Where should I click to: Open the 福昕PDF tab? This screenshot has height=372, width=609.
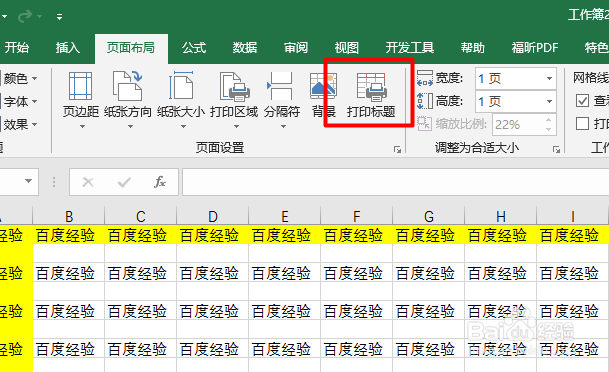pos(535,48)
